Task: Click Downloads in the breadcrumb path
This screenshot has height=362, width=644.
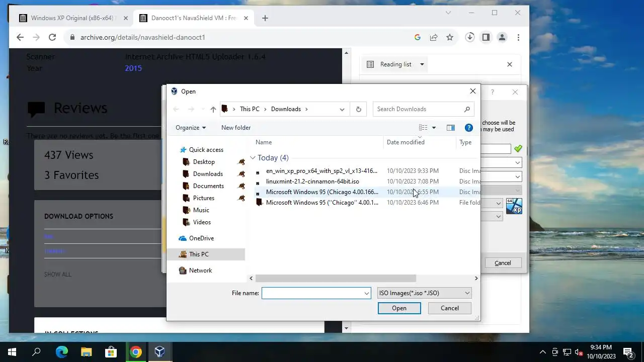Action: click(x=286, y=109)
